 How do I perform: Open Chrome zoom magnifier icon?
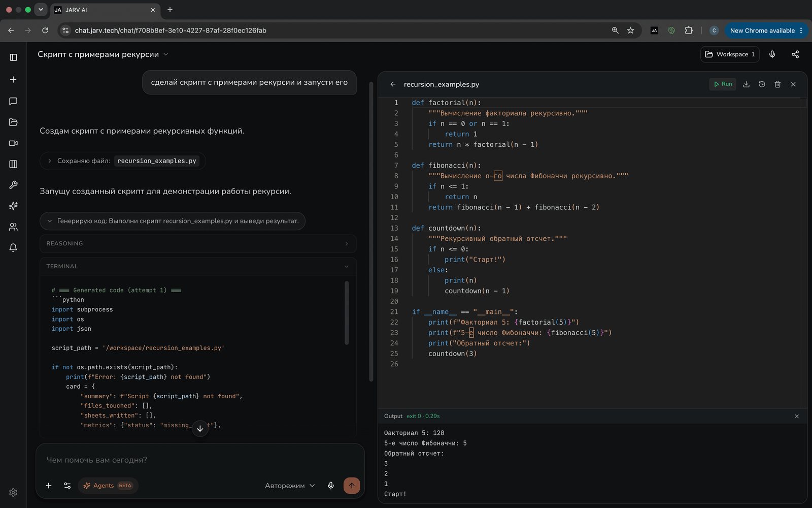(615, 30)
